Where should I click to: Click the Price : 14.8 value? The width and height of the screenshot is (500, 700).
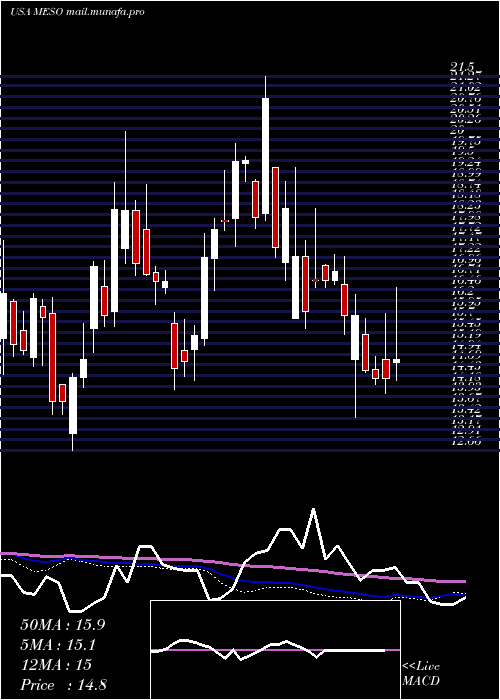pos(63,685)
